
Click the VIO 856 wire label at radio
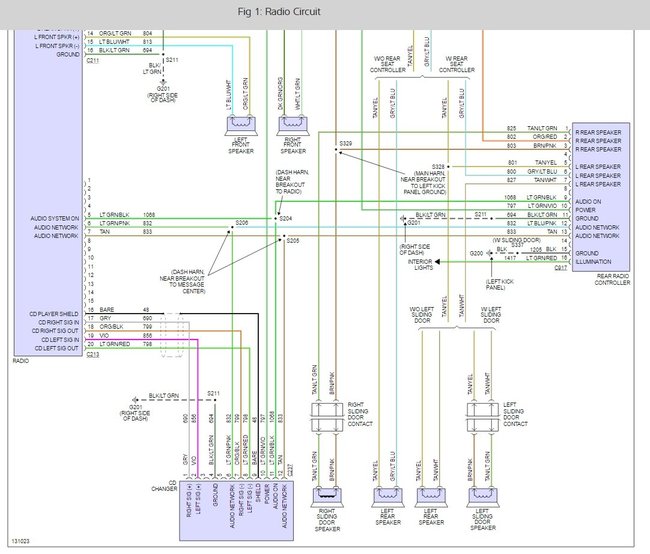click(126, 335)
